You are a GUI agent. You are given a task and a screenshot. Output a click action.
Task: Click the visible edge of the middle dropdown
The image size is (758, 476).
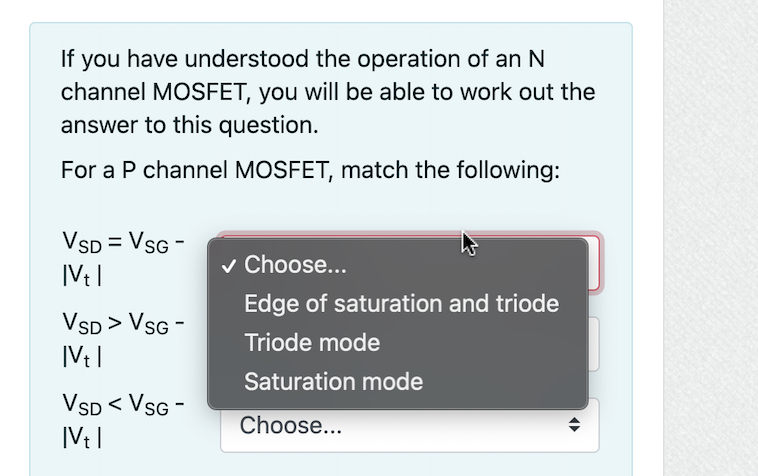(x=594, y=344)
